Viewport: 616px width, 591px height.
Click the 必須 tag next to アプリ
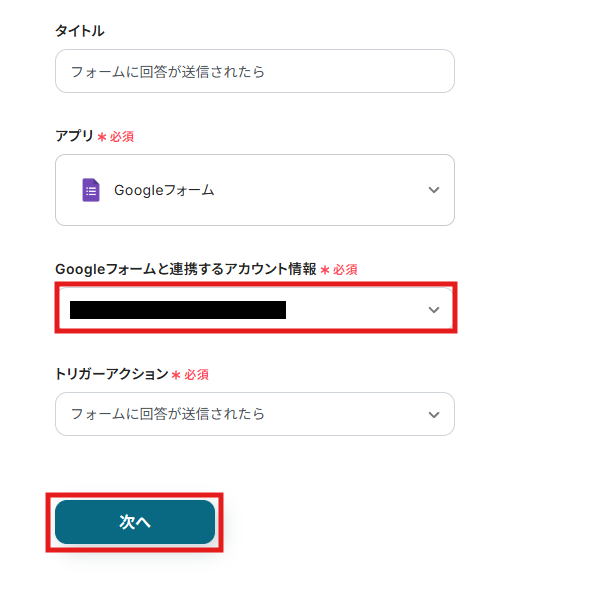point(122,136)
